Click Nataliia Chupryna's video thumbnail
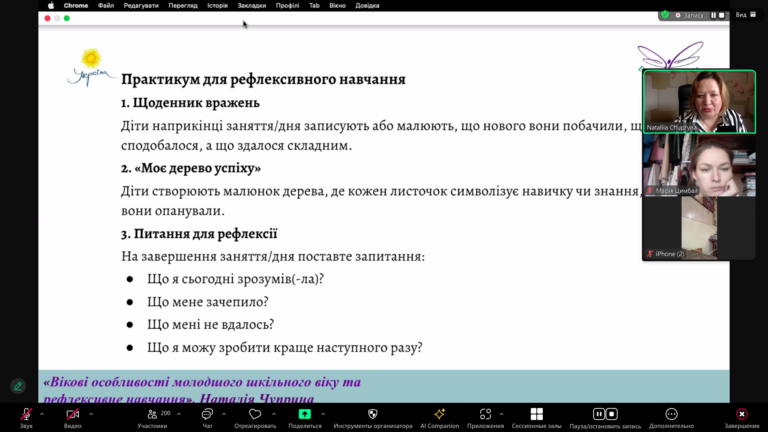This screenshot has width=768, height=432. [698, 101]
